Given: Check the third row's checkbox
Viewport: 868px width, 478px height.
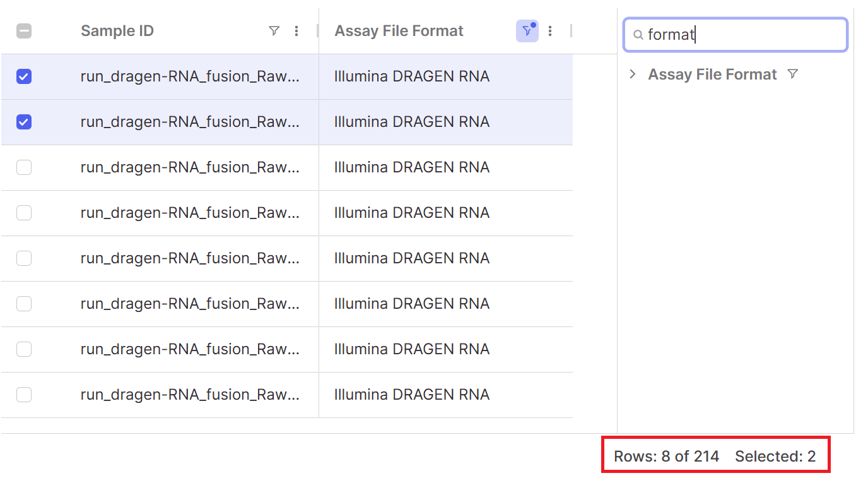Looking at the screenshot, I should [x=24, y=167].
